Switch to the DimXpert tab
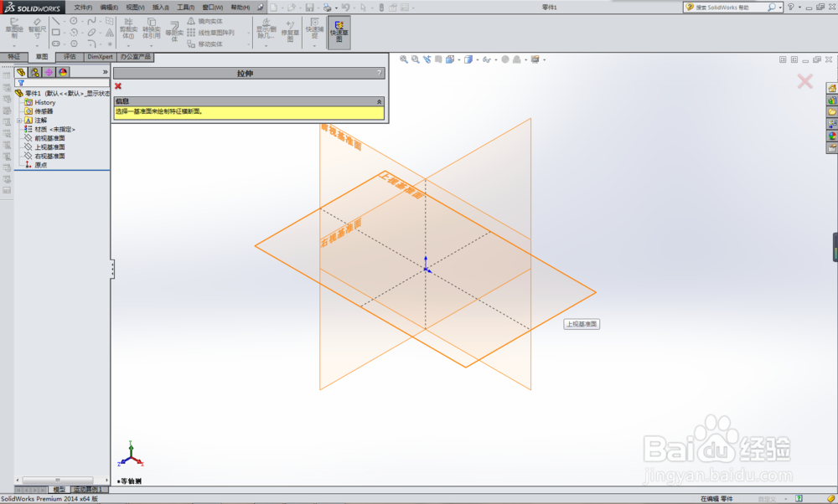 (x=100, y=57)
